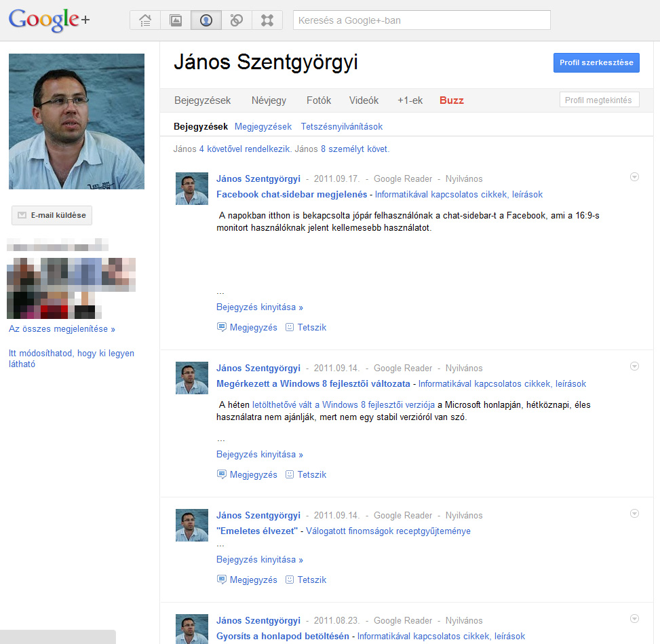
Task: Click Tetszik under Facebook chat-sidebar post
Action: click(312, 328)
